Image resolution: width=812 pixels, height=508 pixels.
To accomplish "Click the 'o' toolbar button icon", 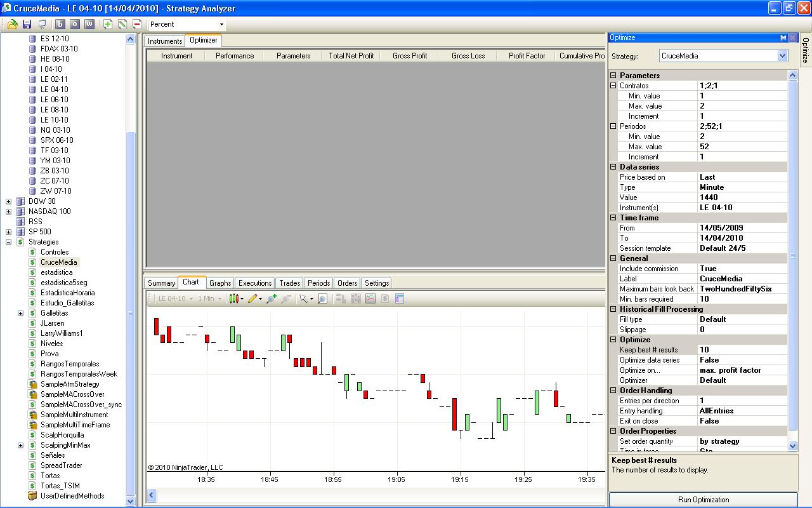I will 75,24.
